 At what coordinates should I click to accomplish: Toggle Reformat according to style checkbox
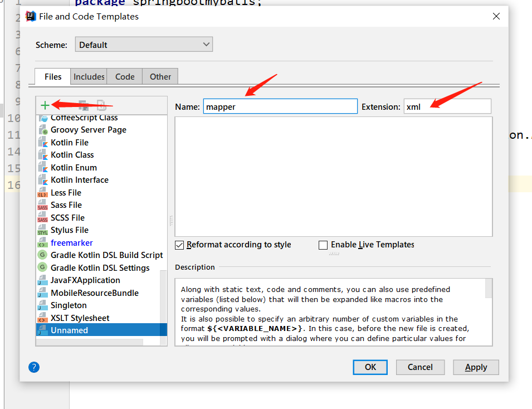coord(179,245)
